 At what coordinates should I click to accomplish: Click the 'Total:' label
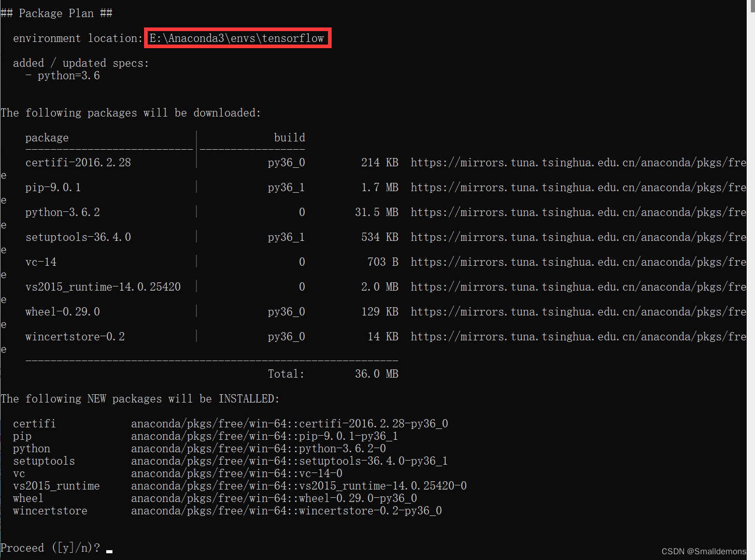point(287,374)
